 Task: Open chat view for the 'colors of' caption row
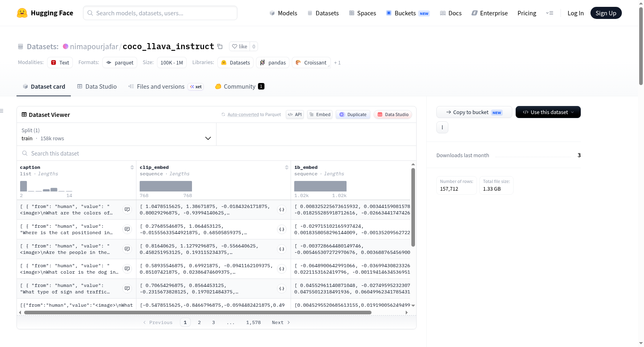(x=127, y=210)
